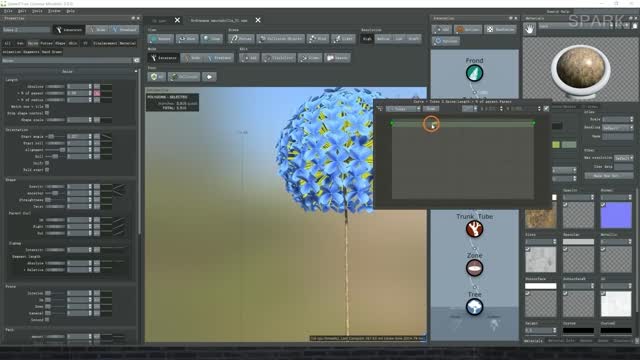Open the generator name dropdown in Properties
Screen dimensions: 640x360
(x=26, y=30)
